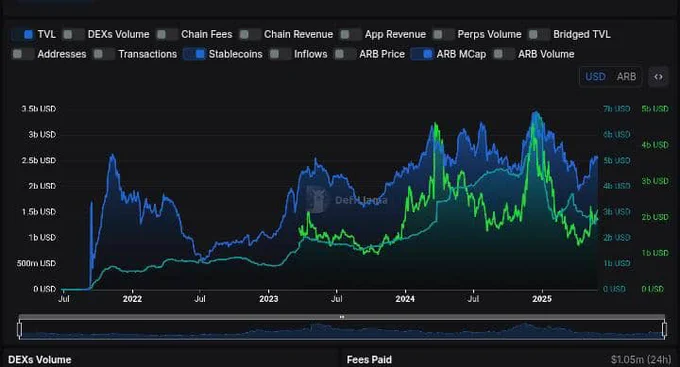Click the $1.05m (24h) fees value
This screenshot has height=367, width=680.
point(641,360)
